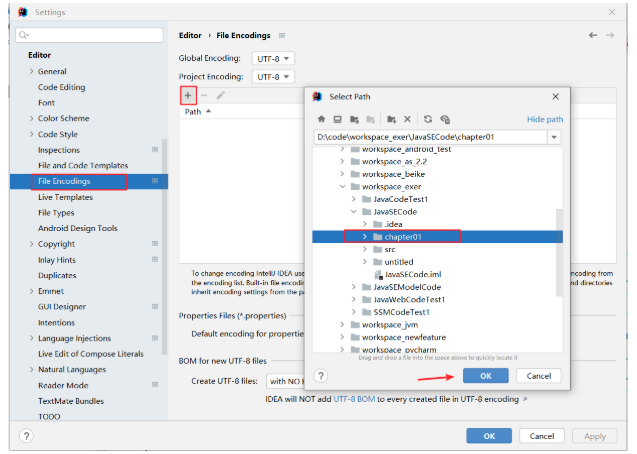Click project-level icon on Inspections row
637x454 pixels.
[155, 149]
